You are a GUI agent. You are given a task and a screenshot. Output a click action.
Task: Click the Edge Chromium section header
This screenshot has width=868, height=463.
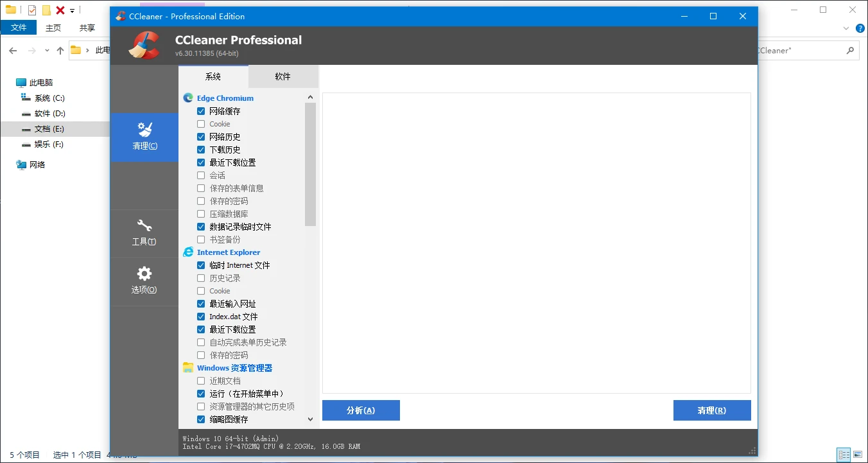(225, 98)
